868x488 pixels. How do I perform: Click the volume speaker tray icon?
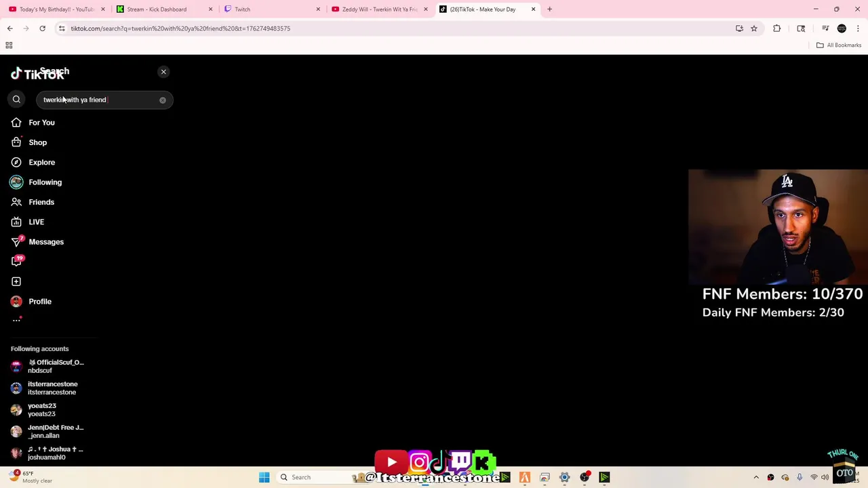(825, 477)
